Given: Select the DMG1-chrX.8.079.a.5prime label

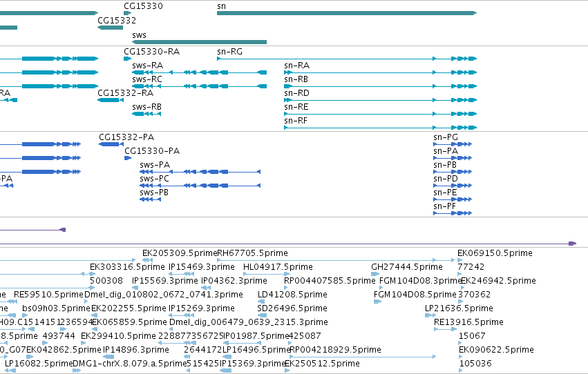Looking at the screenshot, I should (x=130, y=364).
